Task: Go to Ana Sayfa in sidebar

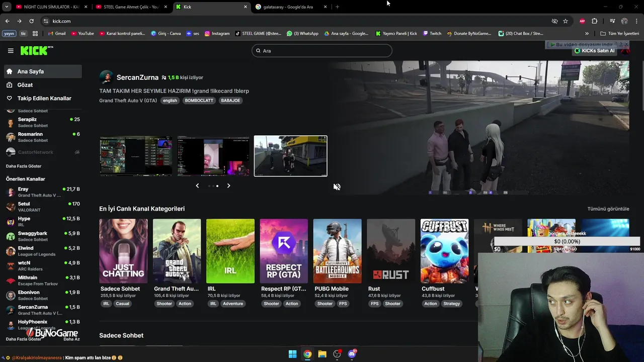Action: (43, 71)
